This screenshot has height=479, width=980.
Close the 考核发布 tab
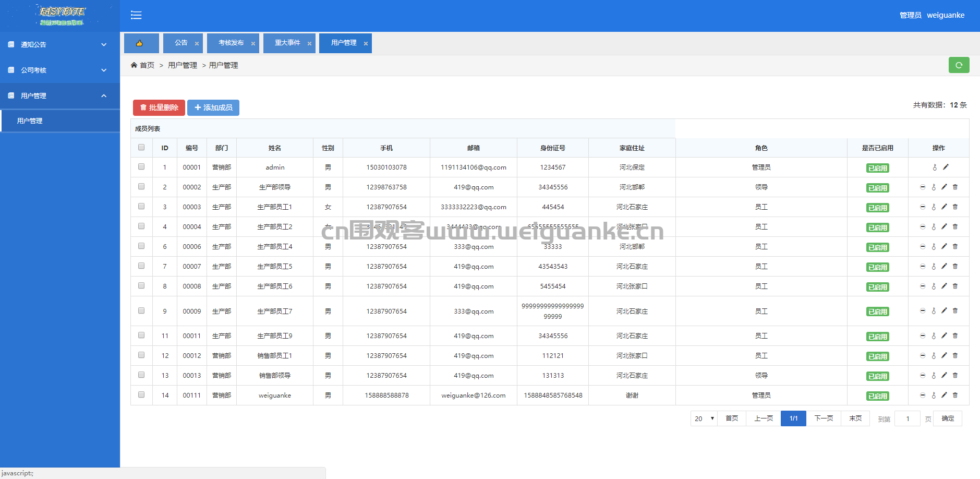tap(253, 44)
